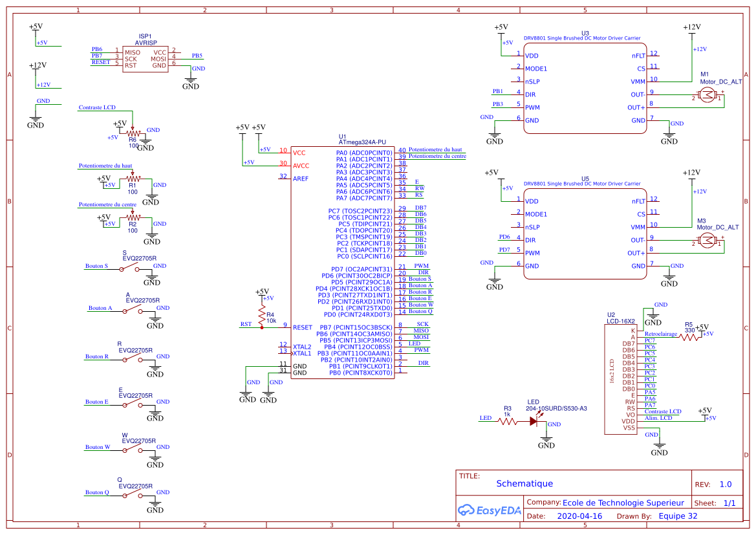756x535 pixels.
Task: Click the EasyEDA logo in the title block
Action: pos(488,510)
